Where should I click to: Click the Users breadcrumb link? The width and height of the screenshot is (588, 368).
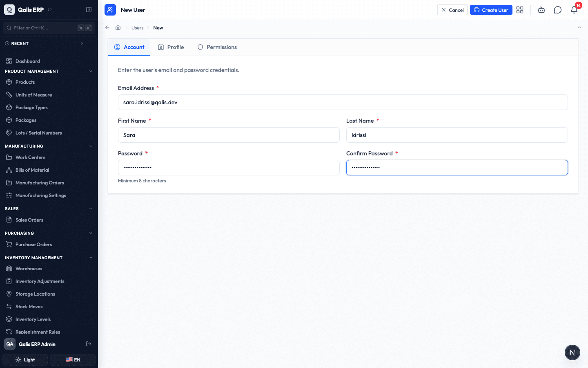pos(137,28)
